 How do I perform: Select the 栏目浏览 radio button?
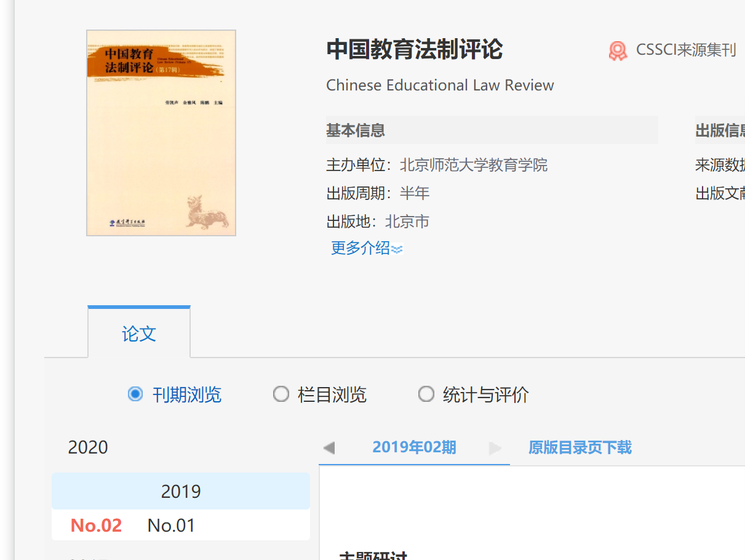[281, 394]
